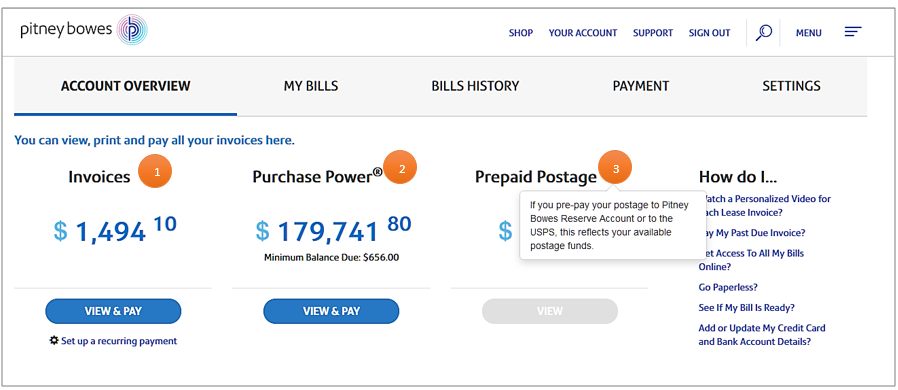This screenshot has height=390, width=898.
Task: Click orange marker number 3
Action: pos(615,167)
